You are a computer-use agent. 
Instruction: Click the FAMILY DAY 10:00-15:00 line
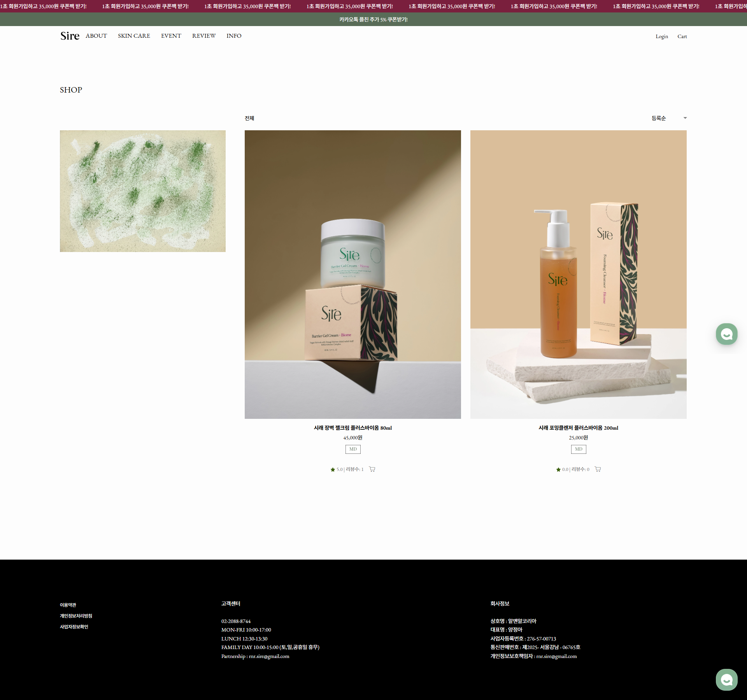270,647
